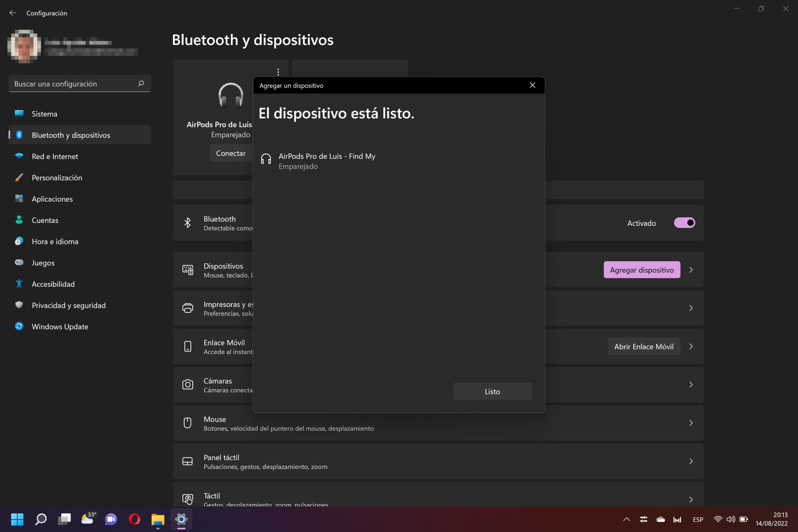798x532 pixels.
Task: Select Sistema in the sidebar
Action: (80, 114)
